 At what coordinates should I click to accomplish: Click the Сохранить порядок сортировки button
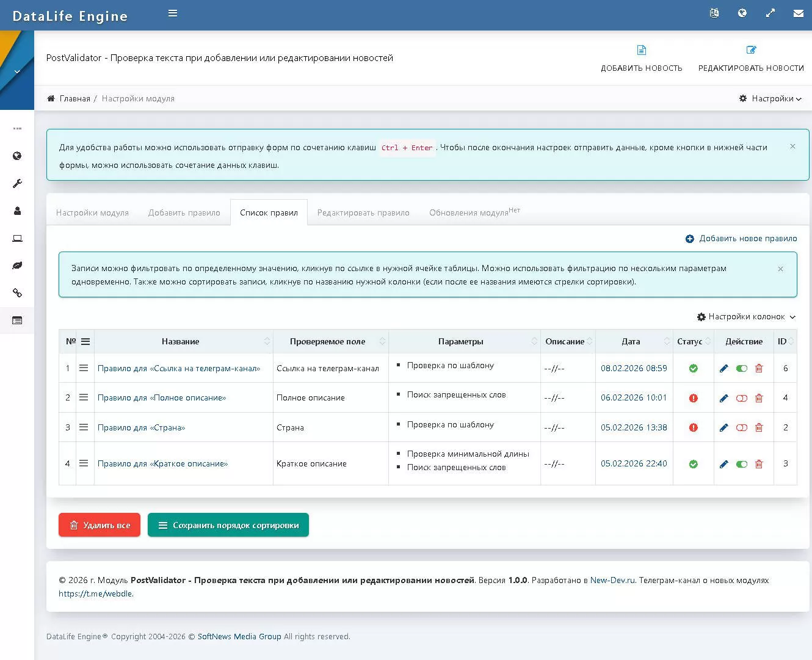(x=228, y=525)
